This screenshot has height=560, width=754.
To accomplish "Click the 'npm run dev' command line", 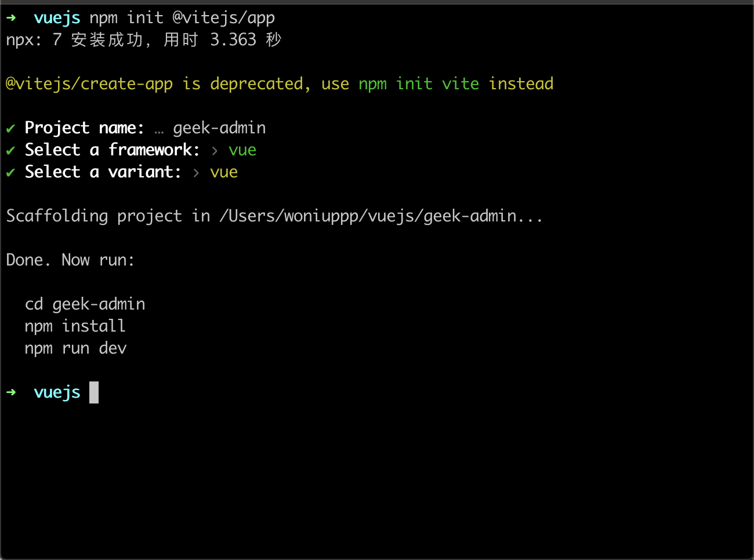I will pos(75,348).
